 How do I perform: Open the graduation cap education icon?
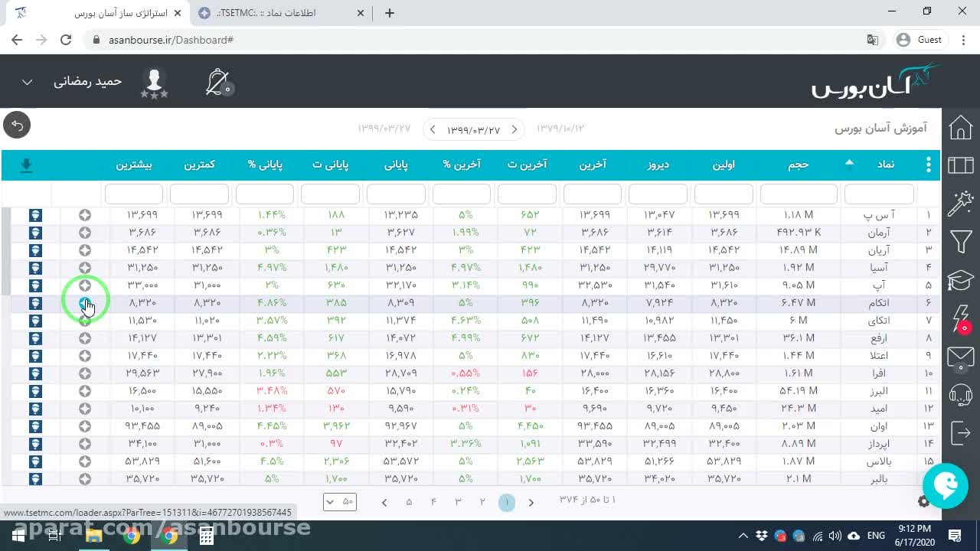coord(960,280)
